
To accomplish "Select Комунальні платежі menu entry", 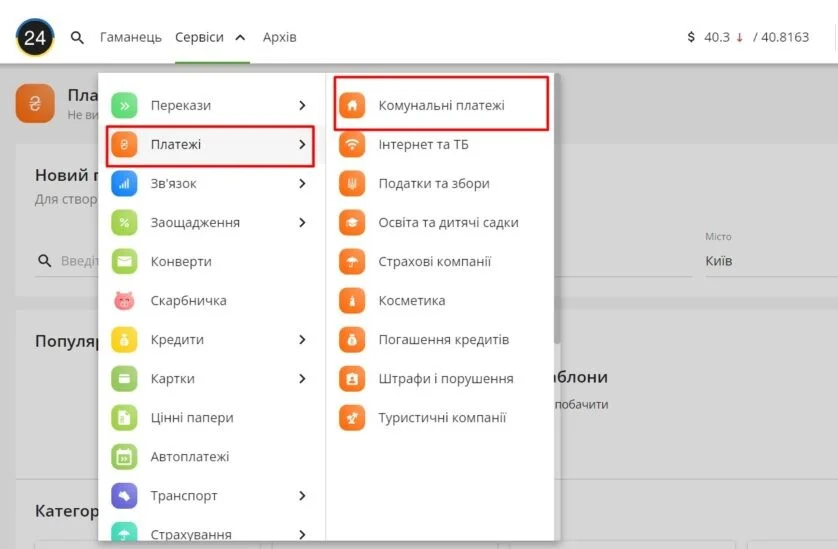I will 441,105.
